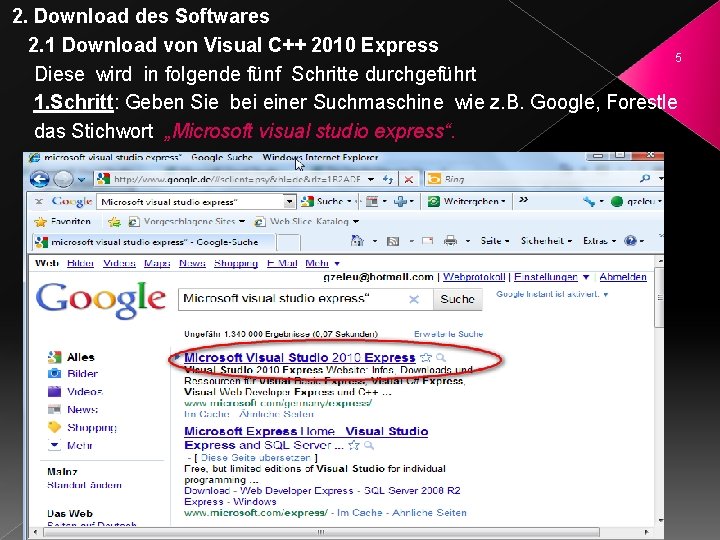This screenshot has width=720, height=540.
Task: Click the Print icon
Action: (x=450, y=240)
